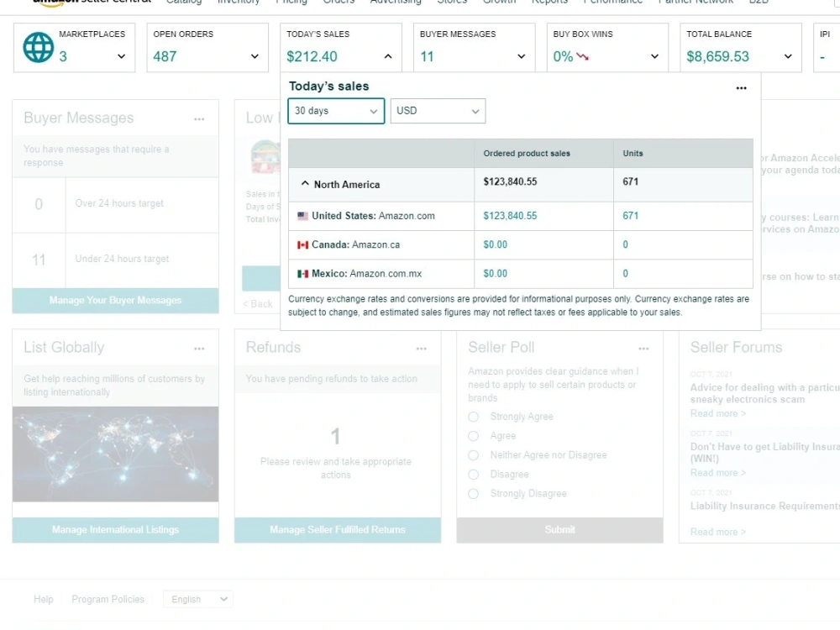
Task: Select Neither Agree nor Disagree option
Action: point(473,455)
